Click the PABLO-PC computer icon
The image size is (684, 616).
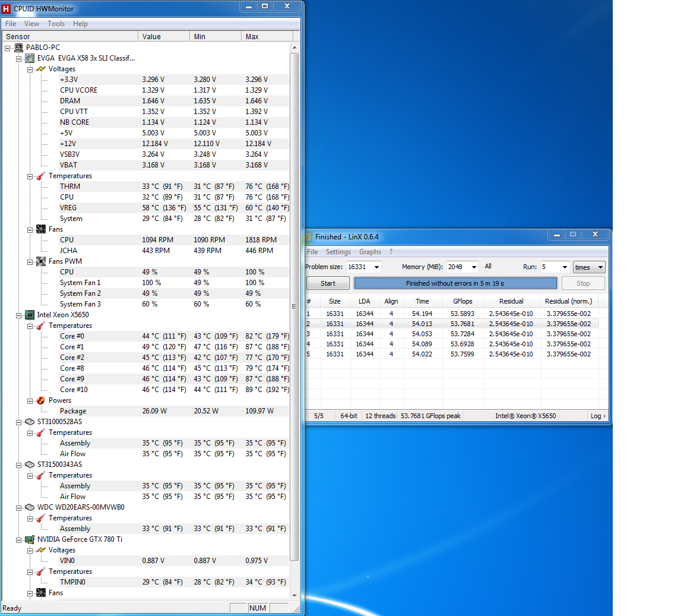click(18, 48)
